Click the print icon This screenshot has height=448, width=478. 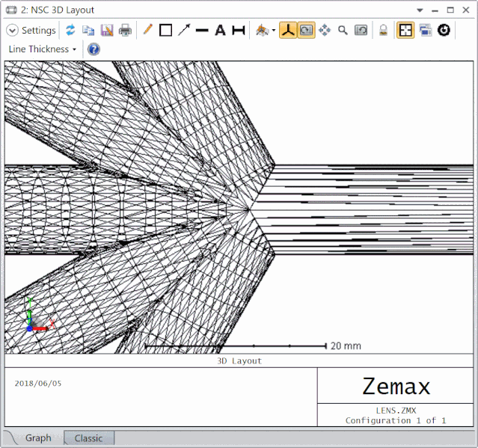(x=125, y=30)
